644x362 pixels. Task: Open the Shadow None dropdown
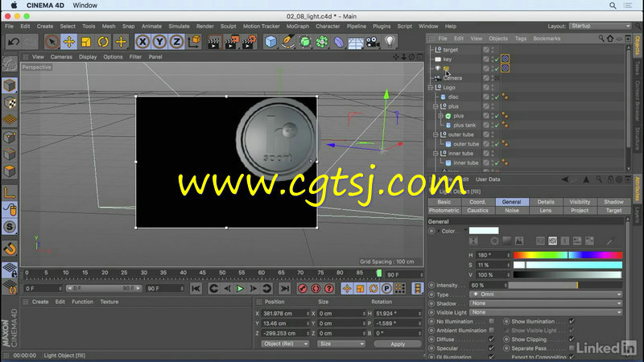click(x=546, y=303)
